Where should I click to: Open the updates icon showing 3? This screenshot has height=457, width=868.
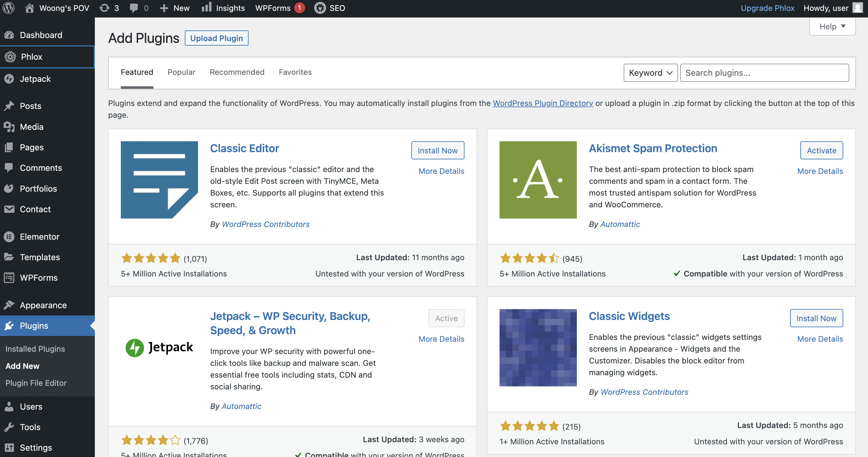click(105, 8)
